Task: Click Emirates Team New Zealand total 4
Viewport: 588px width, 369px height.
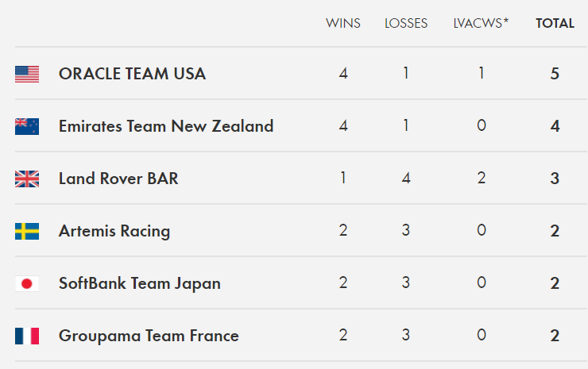Action: 555,126
